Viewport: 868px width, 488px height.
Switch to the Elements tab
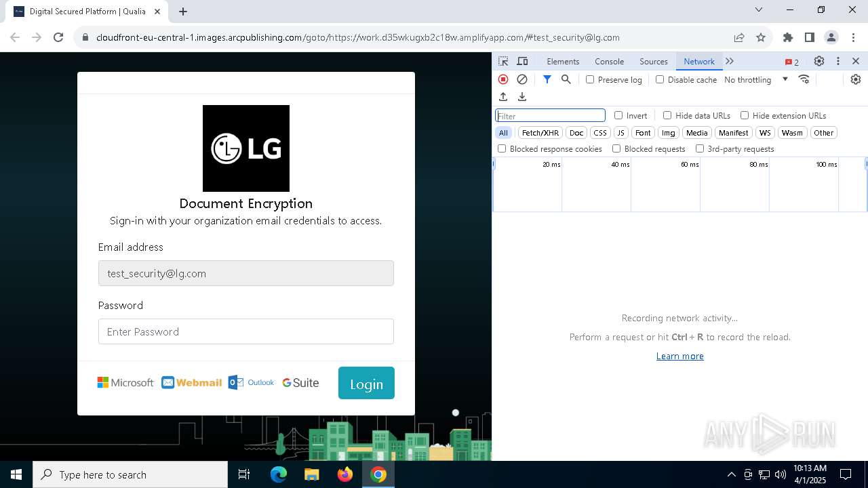coord(563,61)
